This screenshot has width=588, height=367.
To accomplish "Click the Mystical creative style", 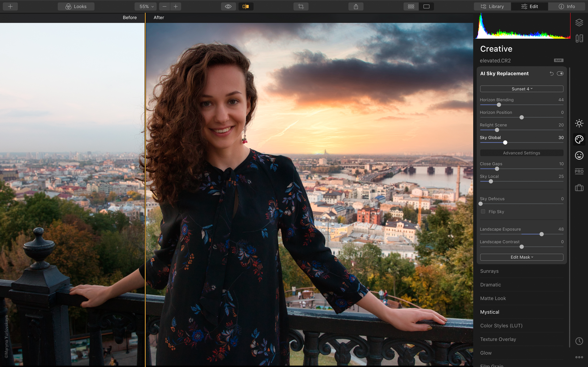I will click(x=489, y=312).
